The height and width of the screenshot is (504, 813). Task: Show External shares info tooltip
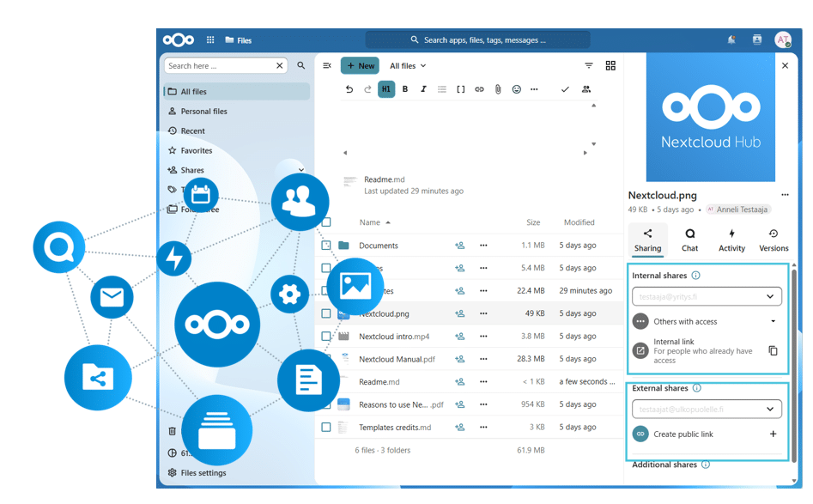(697, 388)
